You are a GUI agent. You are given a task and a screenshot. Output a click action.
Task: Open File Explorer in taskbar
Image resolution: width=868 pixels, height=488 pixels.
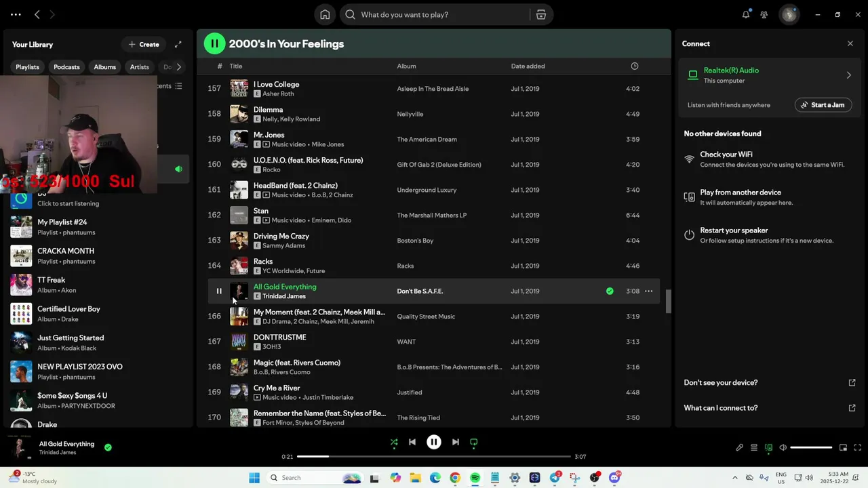(x=415, y=478)
